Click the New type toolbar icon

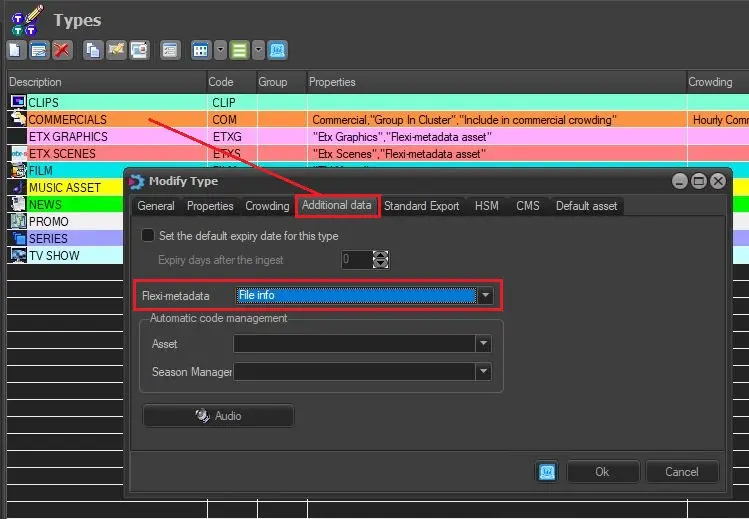(15, 49)
